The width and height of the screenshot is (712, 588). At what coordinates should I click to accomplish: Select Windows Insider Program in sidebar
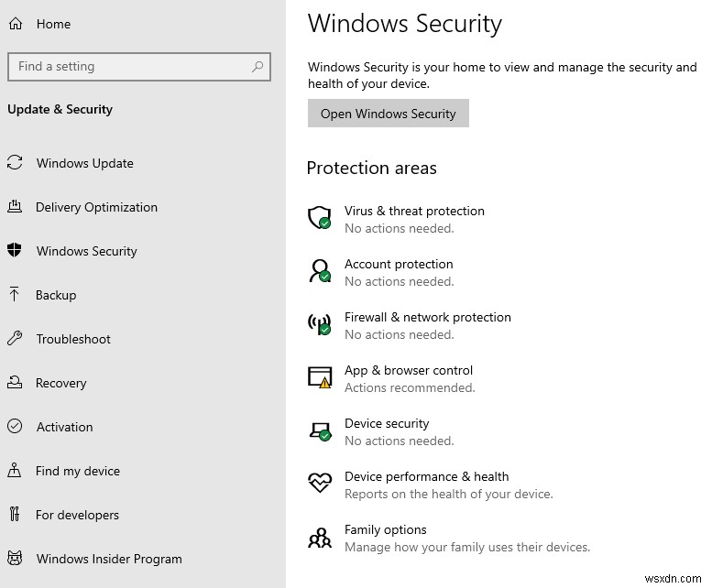tap(108, 559)
